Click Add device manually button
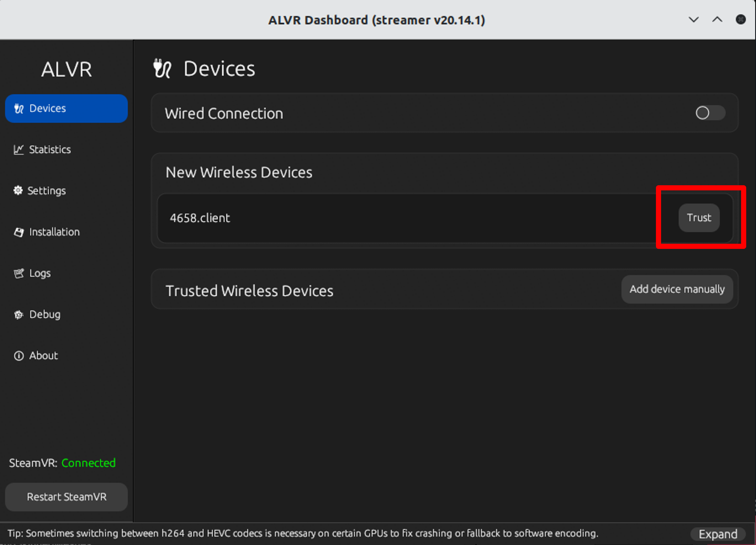Screen dimensions: 756x545 tap(677, 289)
